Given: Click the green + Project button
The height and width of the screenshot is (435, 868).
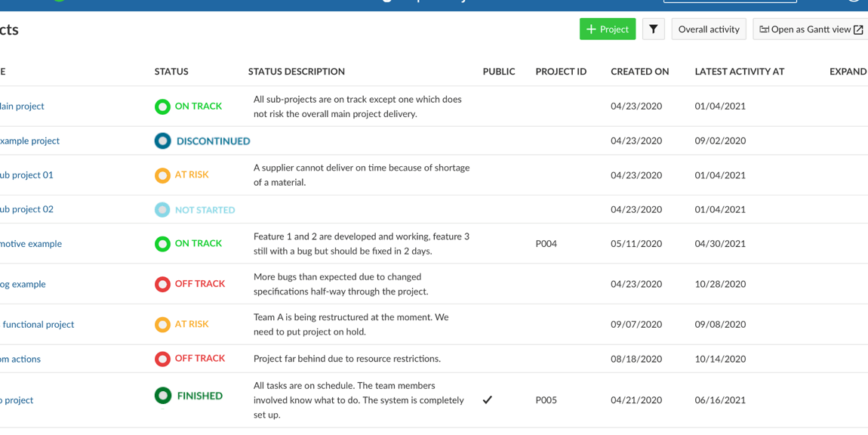Looking at the screenshot, I should (x=608, y=29).
